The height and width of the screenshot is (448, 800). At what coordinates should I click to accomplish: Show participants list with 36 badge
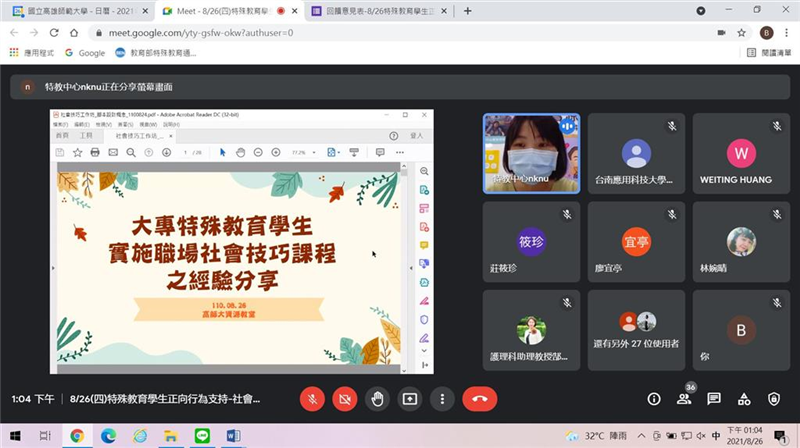pos(684,397)
